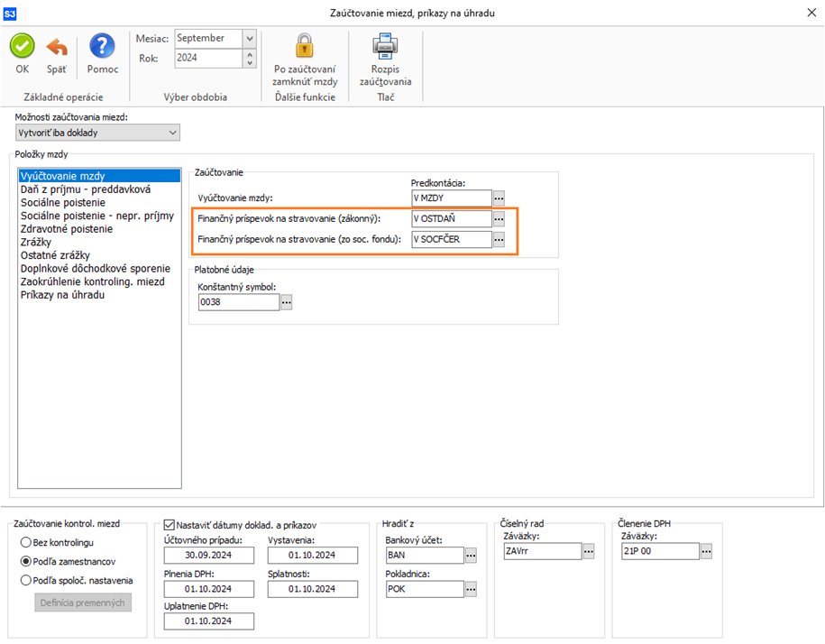Click the padlock Po zaúčtovaní zamknúť mzdy
This screenshot has width=825, height=644.
pos(305,45)
